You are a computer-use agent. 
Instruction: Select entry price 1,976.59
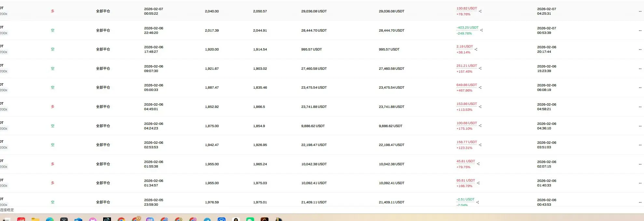tap(212, 202)
